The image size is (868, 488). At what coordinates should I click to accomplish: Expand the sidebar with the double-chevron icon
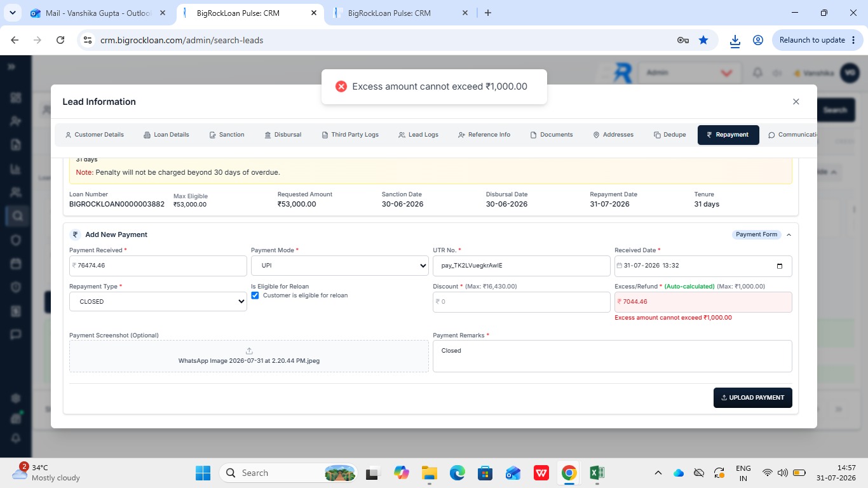pyautogui.click(x=11, y=67)
